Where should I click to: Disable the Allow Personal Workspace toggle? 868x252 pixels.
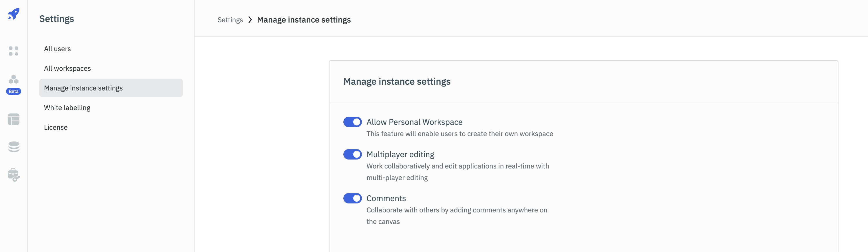(x=352, y=122)
